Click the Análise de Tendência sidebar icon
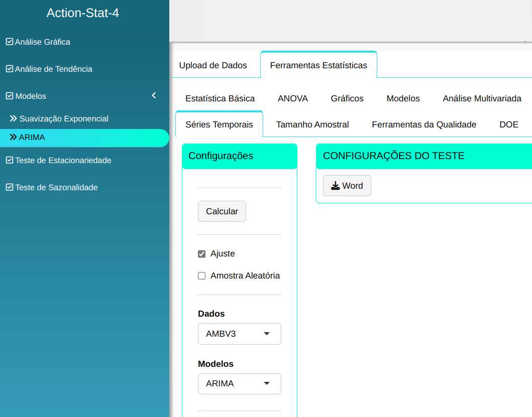This screenshot has height=417, width=532. (10, 69)
